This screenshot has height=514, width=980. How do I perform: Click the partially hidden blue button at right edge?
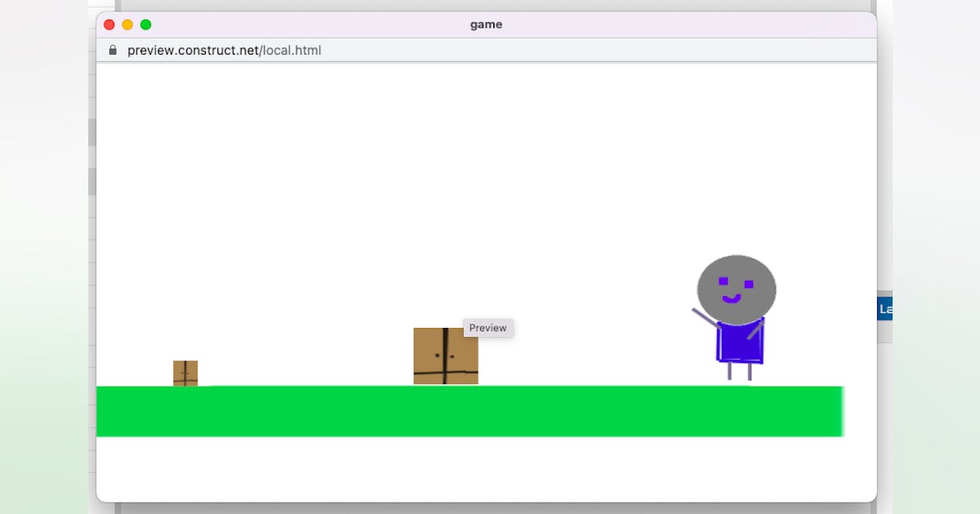pos(884,309)
